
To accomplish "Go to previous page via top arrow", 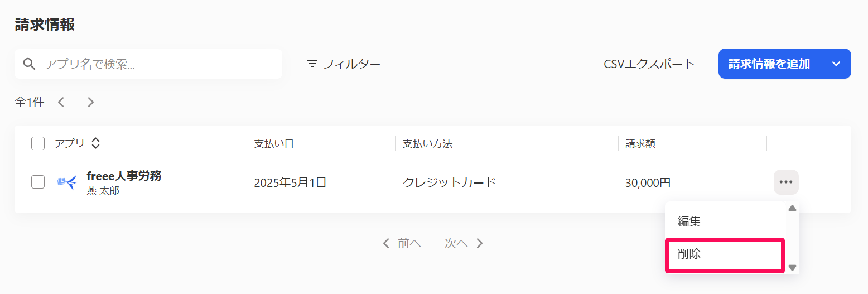I will coord(61,102).
